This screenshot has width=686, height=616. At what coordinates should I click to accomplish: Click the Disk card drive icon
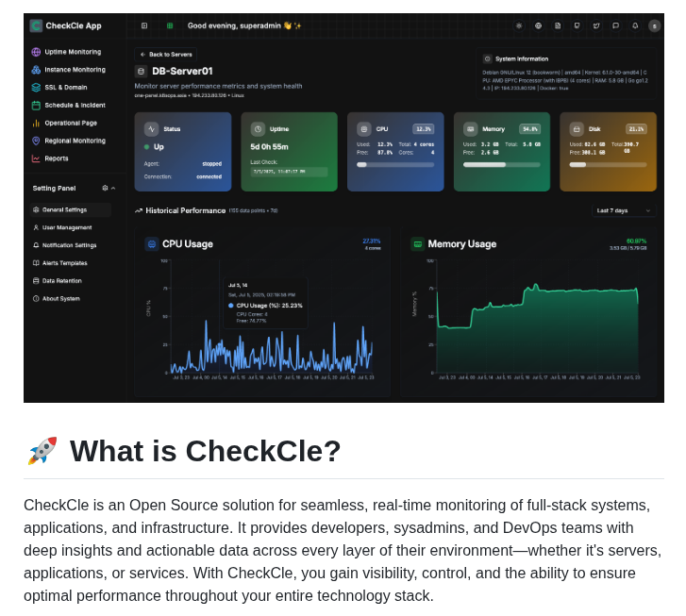[577, 129]
